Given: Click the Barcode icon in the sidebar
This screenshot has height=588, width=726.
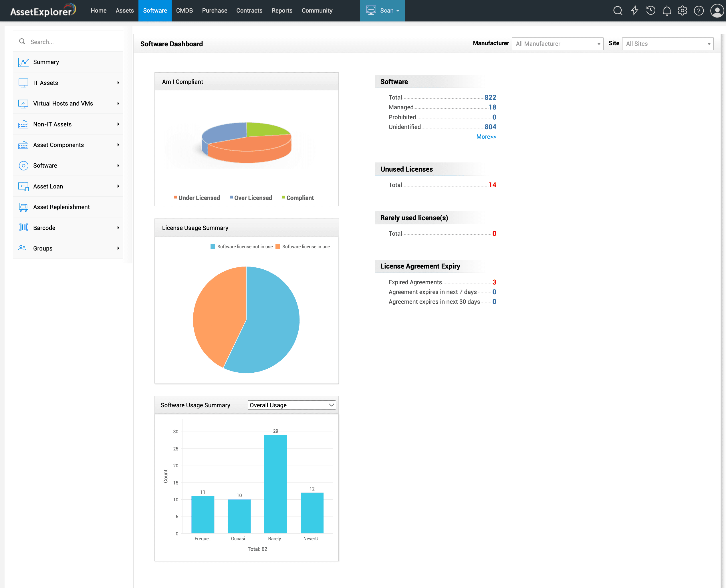Looking at the screenshot, I should 23,228.
